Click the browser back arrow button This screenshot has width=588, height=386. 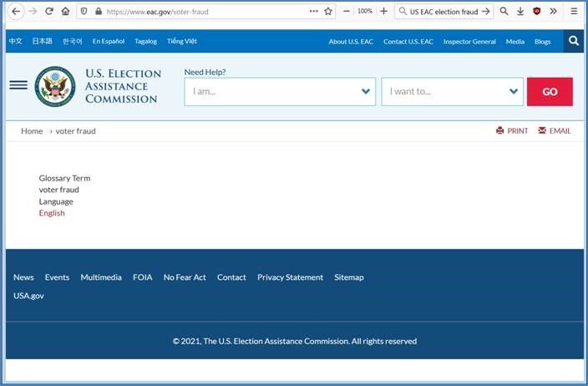(x=15, y=12)
